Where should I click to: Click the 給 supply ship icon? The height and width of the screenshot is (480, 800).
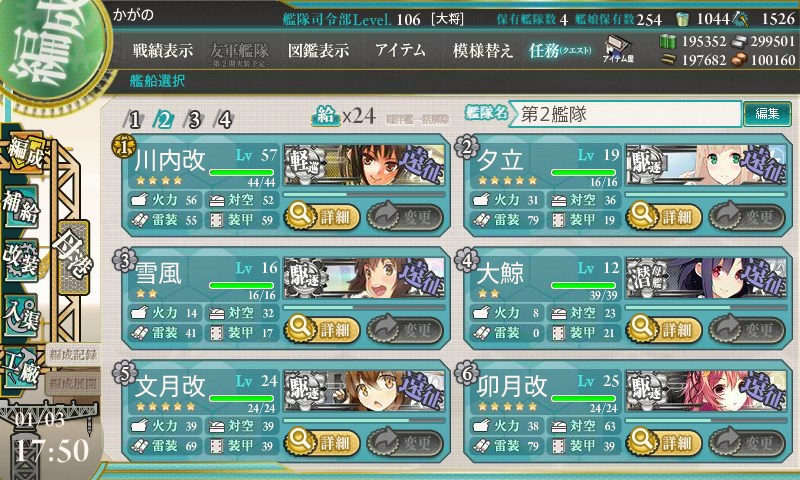click(326, 116)
